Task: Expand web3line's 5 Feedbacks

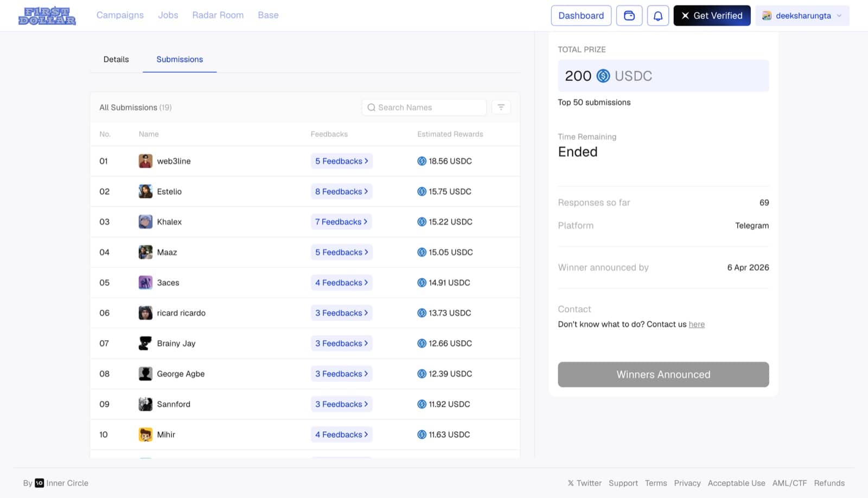Action: click(x=342, y=161)
